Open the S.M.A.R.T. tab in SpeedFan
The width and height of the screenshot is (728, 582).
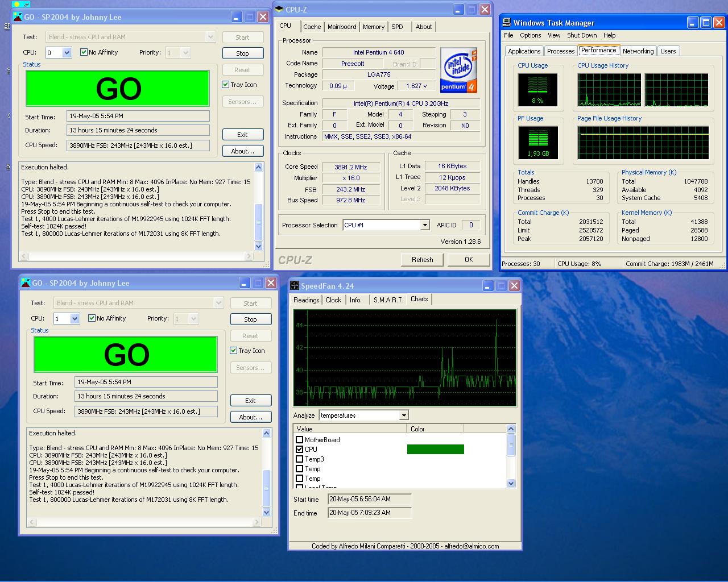388,300
